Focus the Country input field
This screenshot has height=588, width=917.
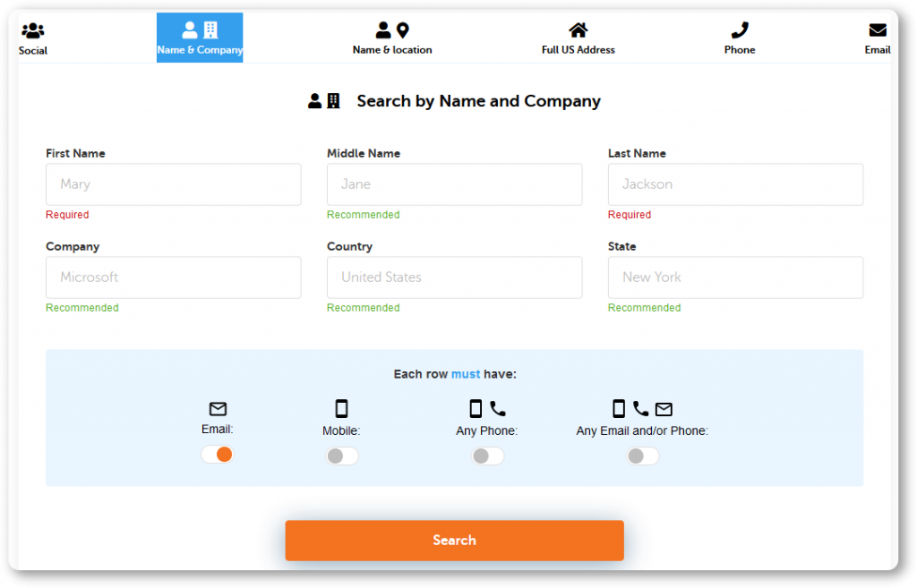(x=454, y=277)
